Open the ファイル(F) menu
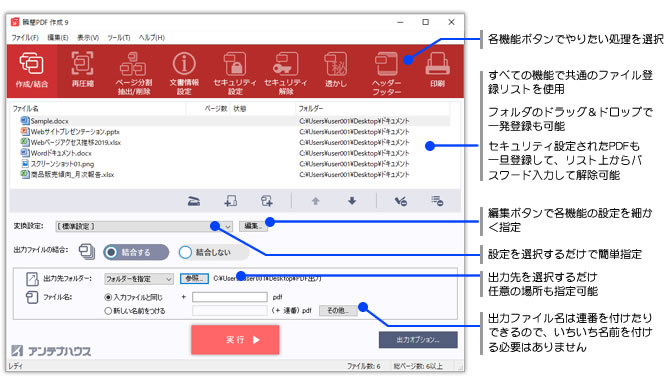The width and height of the screenshot is (670, 379). (x=25, y=38)
